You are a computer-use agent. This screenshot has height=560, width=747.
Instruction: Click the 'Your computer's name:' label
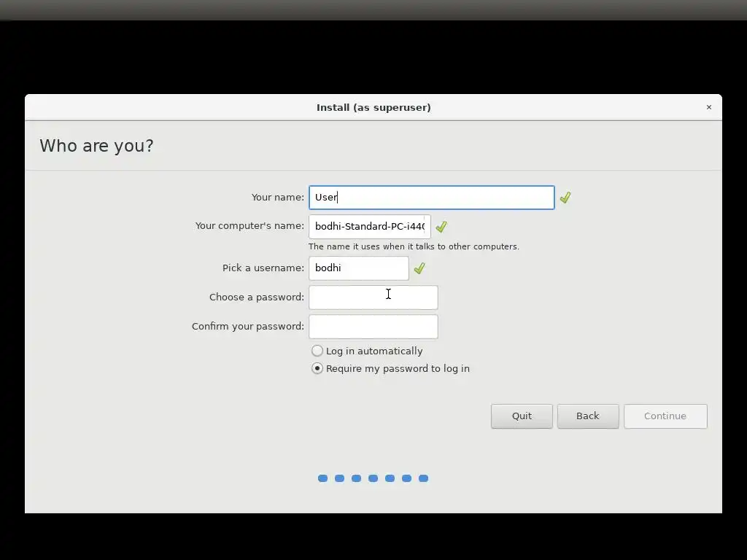pyautogui.click(x=249, y=226)
